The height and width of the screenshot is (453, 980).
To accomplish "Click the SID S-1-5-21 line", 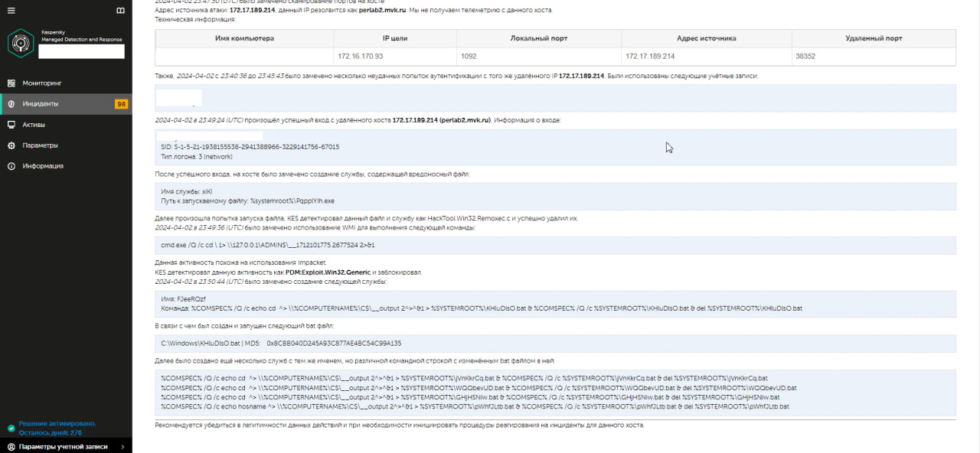I will point(250,146).
